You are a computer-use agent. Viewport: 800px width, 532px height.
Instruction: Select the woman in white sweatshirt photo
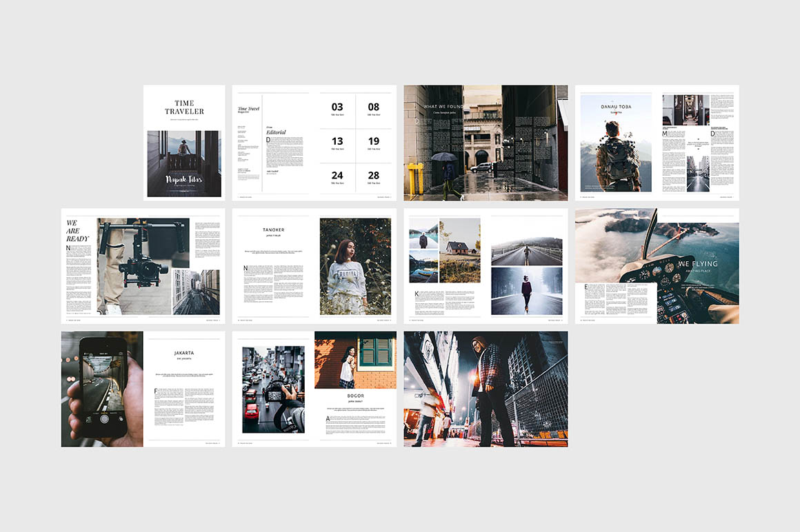pos(354,266)
